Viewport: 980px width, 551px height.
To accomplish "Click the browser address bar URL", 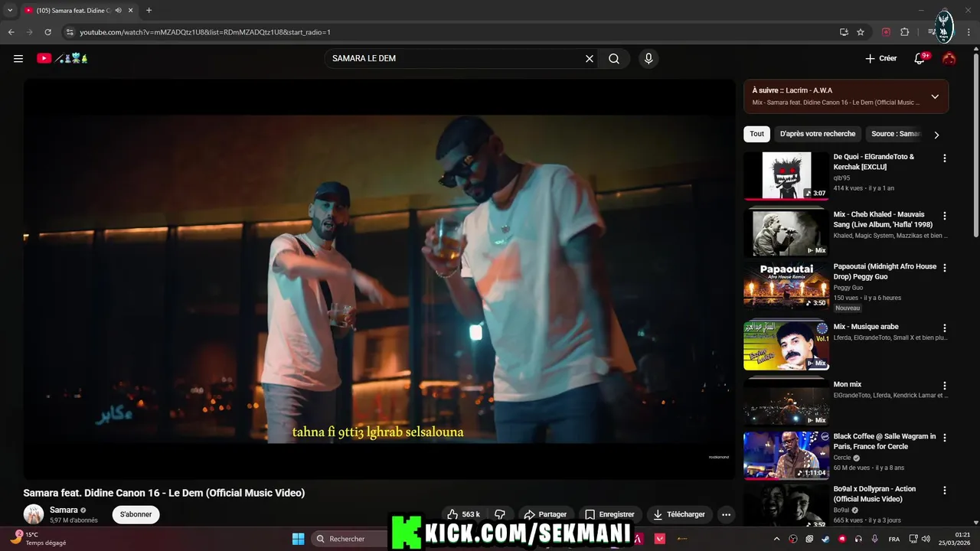I will 205,32.
